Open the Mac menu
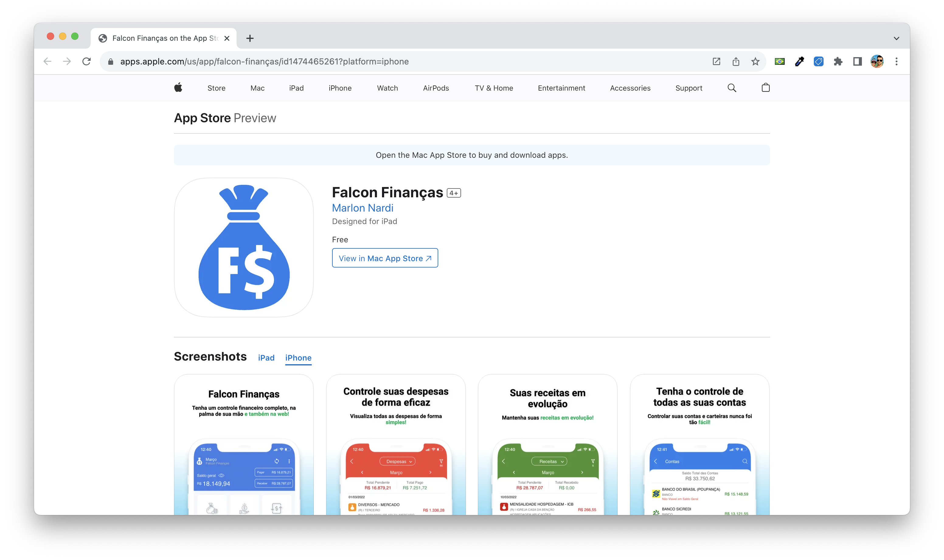This screenshot has height=560, width=944. point(257,88)
